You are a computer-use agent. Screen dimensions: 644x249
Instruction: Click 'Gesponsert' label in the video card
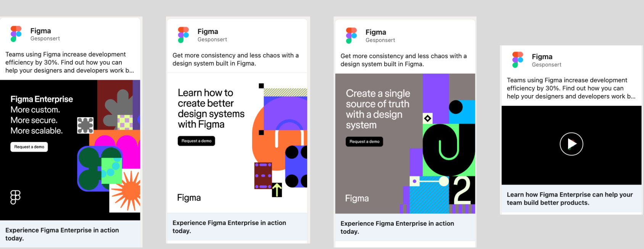tap(547, 65)
